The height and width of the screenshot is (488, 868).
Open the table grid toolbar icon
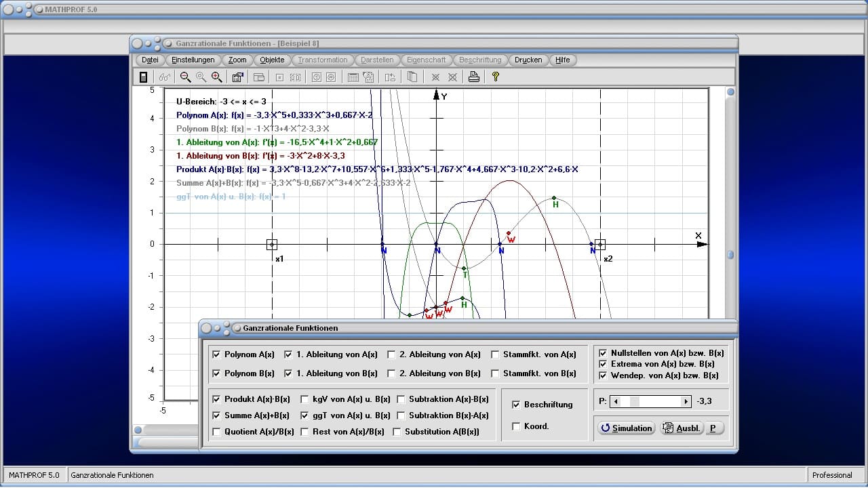tap(353, 77)
